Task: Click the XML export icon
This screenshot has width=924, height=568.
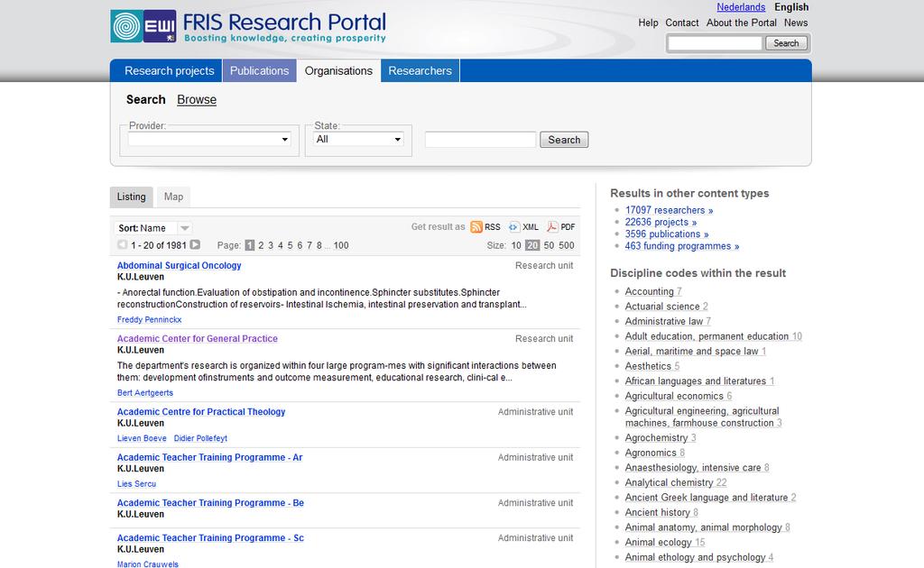Action: click(513, 226)
